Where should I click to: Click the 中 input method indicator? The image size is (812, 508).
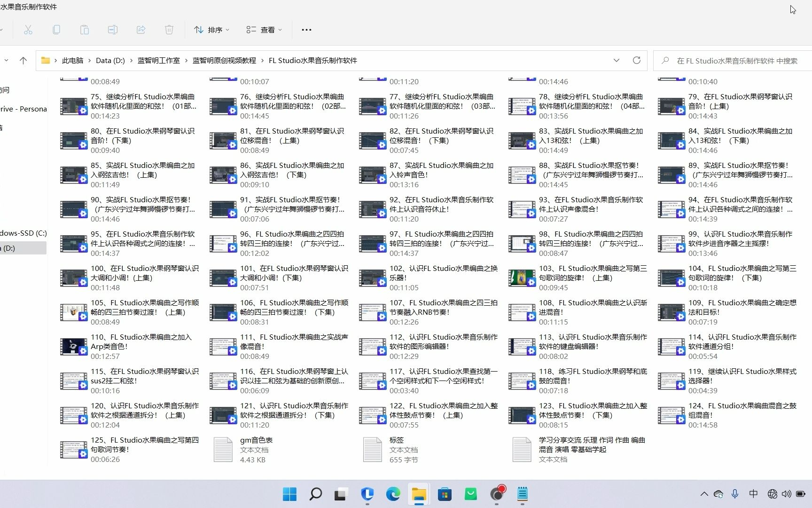753,494
